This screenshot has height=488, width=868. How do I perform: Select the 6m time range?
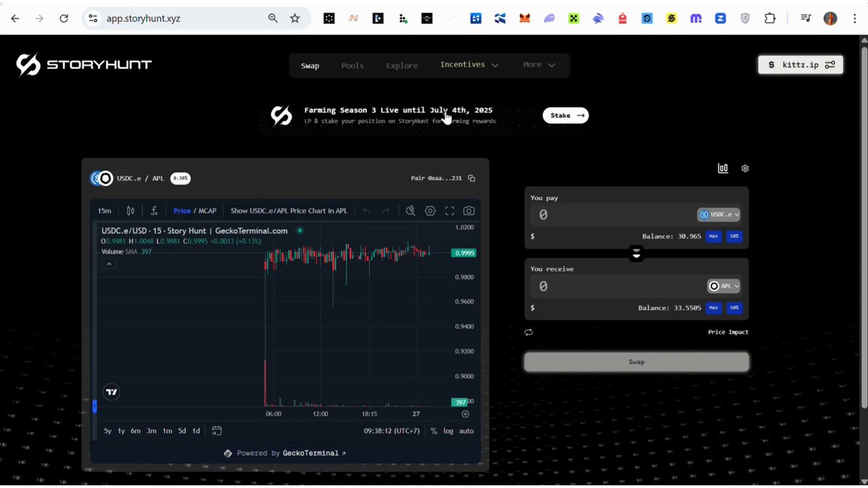point(135,431)
